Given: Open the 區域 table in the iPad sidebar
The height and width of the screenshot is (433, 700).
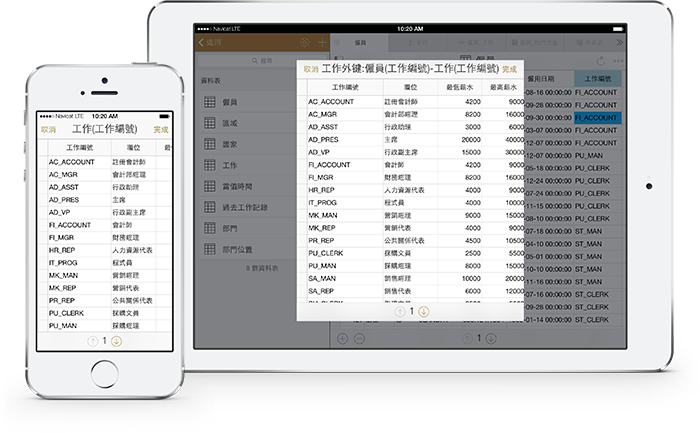Looking at the screenshot, I should (246, 123).
